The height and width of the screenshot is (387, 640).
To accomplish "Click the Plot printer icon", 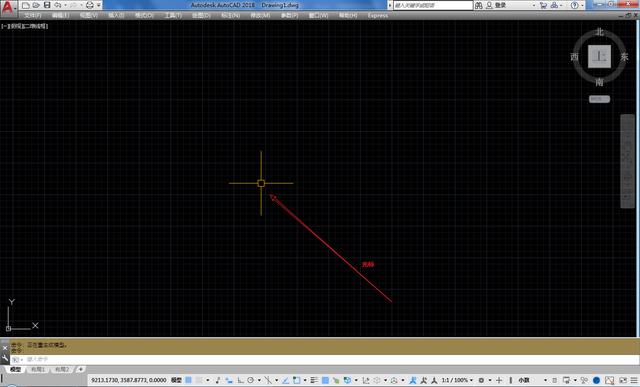I will click(90, 5).
